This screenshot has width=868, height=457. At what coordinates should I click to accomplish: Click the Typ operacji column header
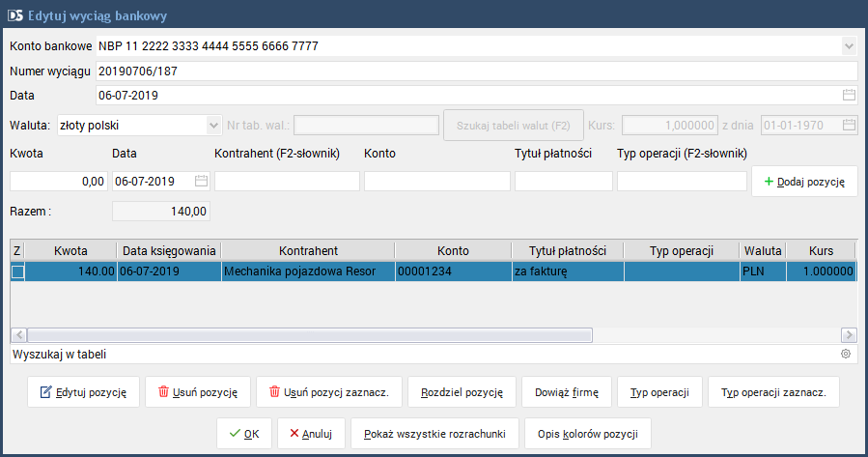point(682,251)
